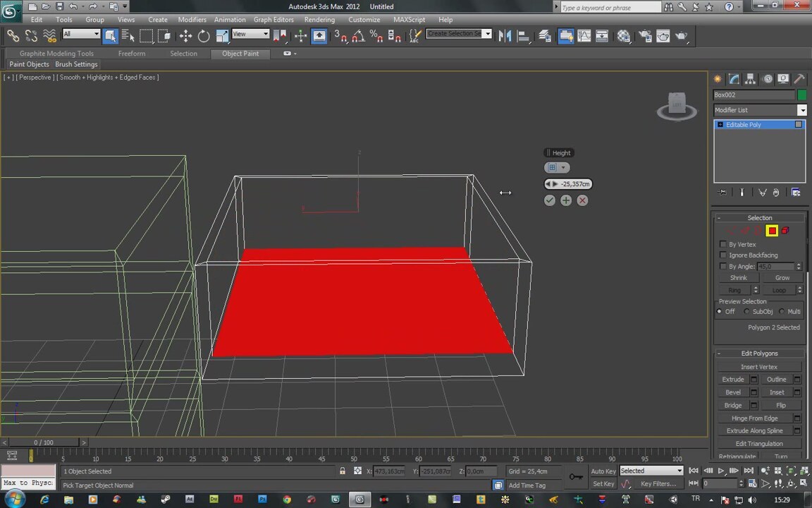The image size is (812, 508).
Task: Cancel extrude with the X caddy button
Action: 582,200
